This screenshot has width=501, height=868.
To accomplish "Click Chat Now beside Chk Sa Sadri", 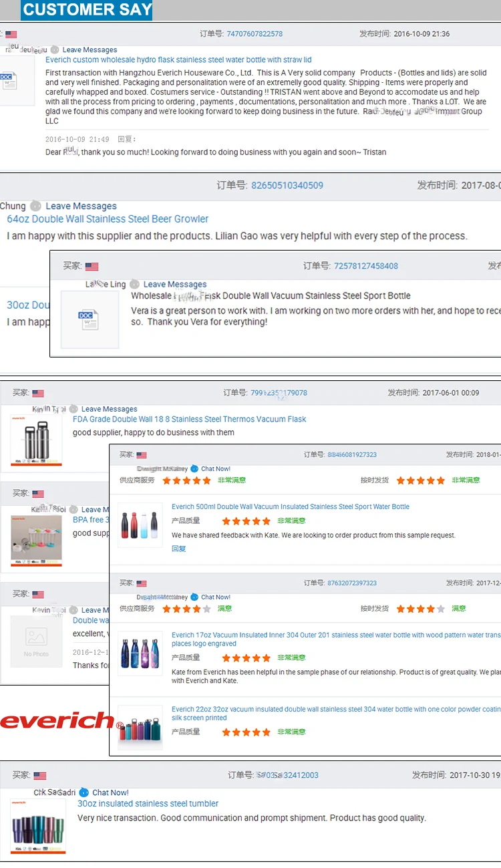I will tap(110, 792).
